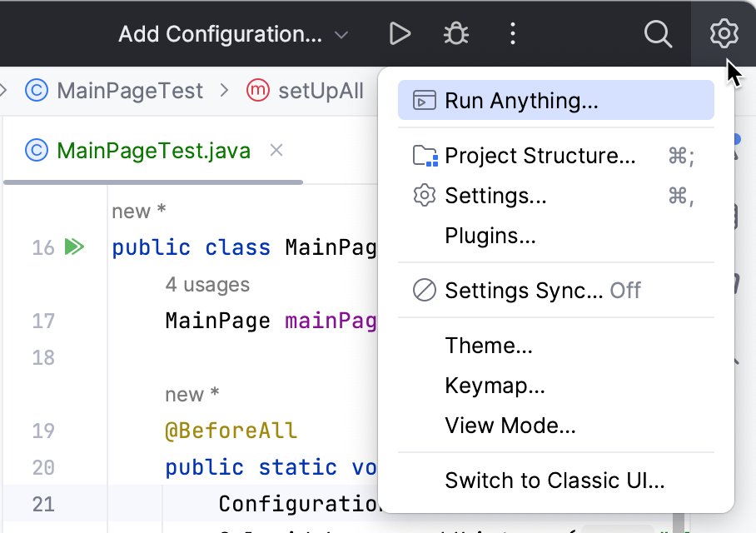Open Plugins from the gear menu

click(490, 236)
